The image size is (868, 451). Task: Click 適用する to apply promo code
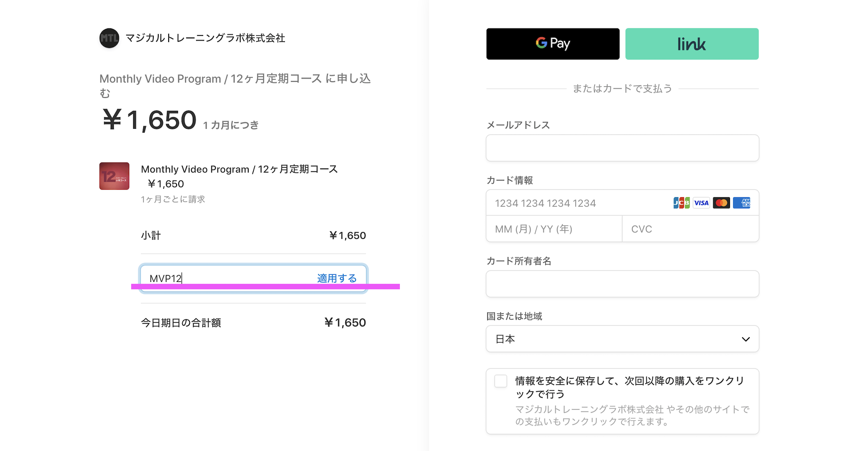(x=337, y=278)
